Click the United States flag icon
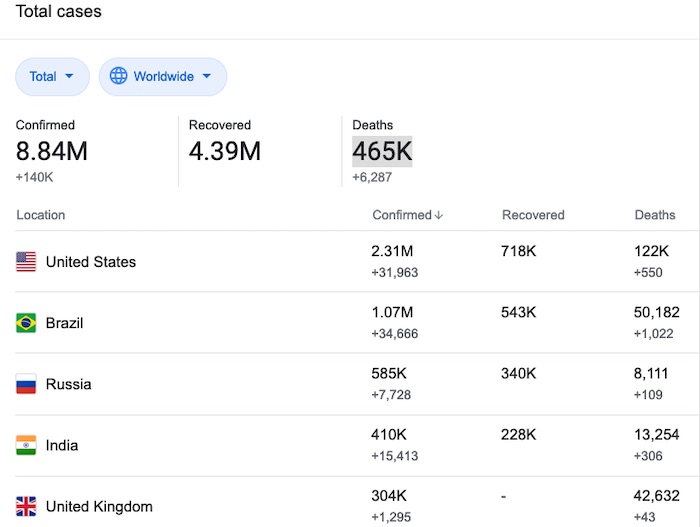 [x=26, y=262]
